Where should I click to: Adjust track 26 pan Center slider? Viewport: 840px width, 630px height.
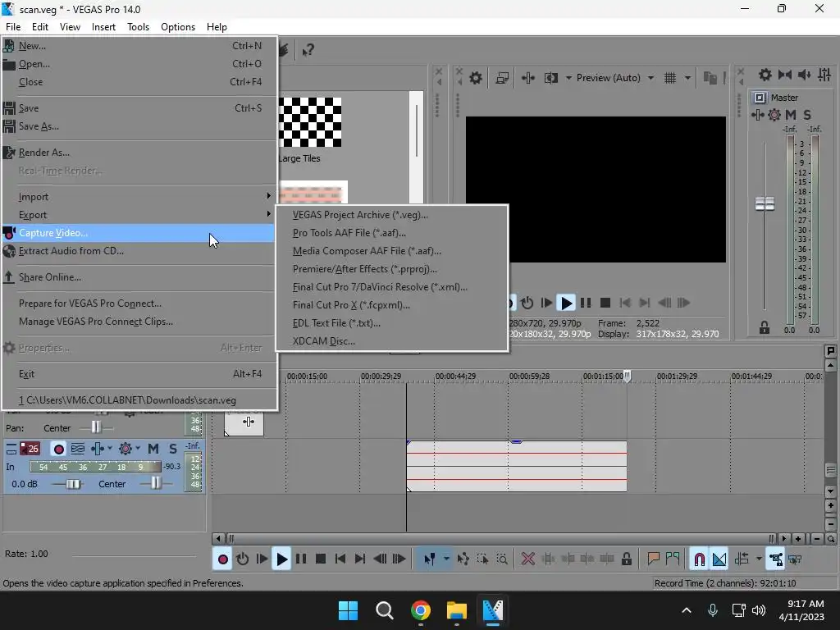click(x=155, y=483)
